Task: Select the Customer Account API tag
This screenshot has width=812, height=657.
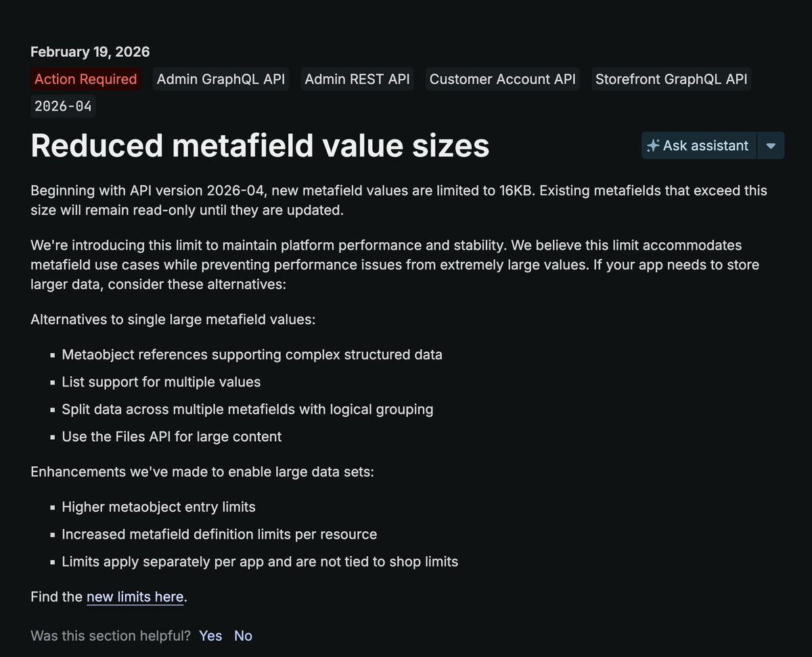Action: tap(503, 79)
